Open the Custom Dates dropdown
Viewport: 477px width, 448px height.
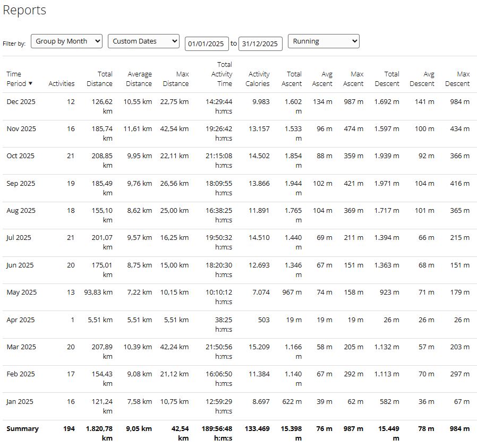tap(143, 40)
